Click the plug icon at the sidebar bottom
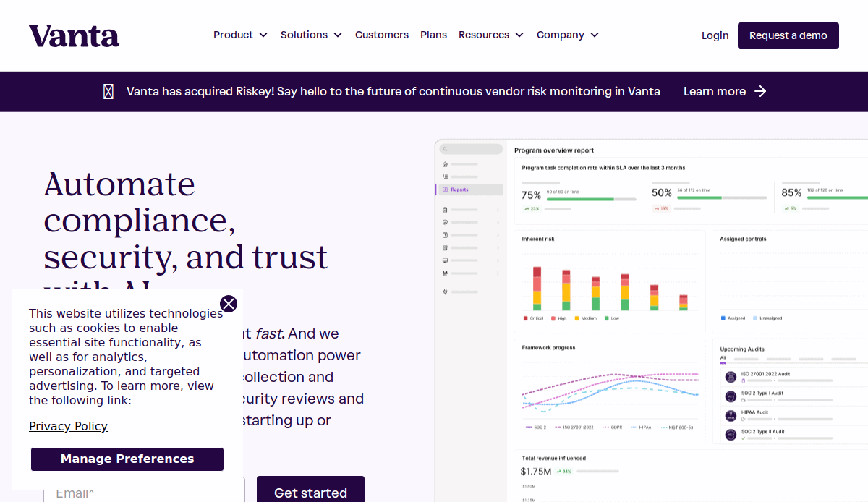Viewport: 868px width, 502px height. [444, 291]
